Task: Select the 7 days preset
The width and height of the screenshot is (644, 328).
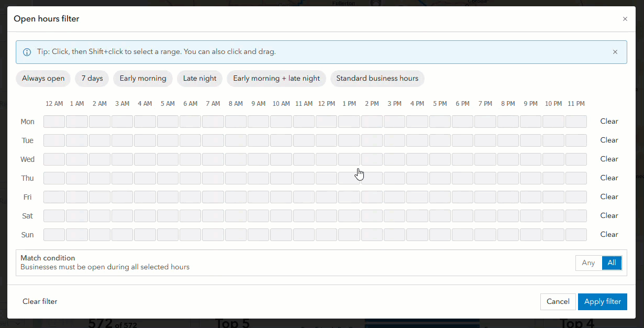Action: tap(92, 79)
